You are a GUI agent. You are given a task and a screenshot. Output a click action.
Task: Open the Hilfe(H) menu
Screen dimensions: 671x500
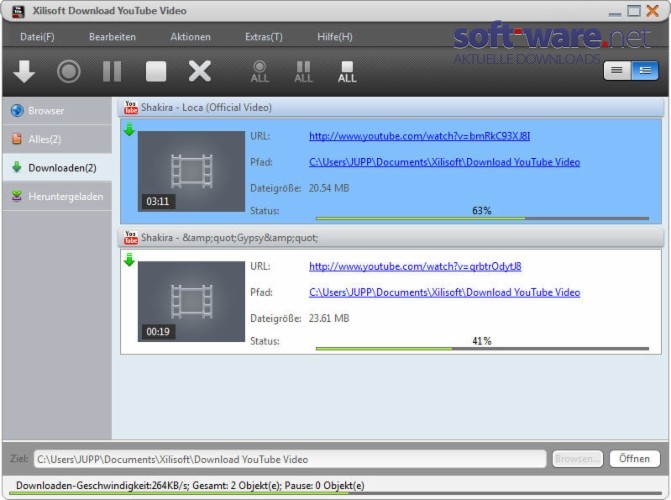click(335, 37)
